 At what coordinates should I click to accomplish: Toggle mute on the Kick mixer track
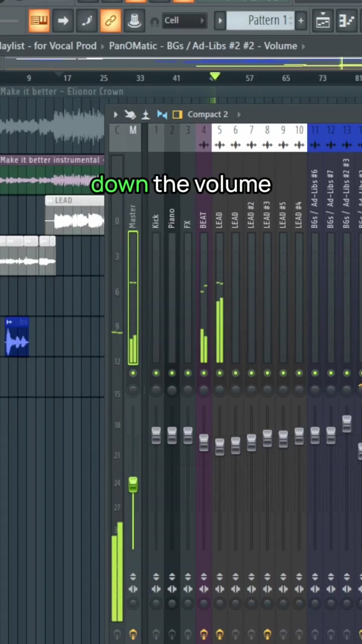point(156,373)
